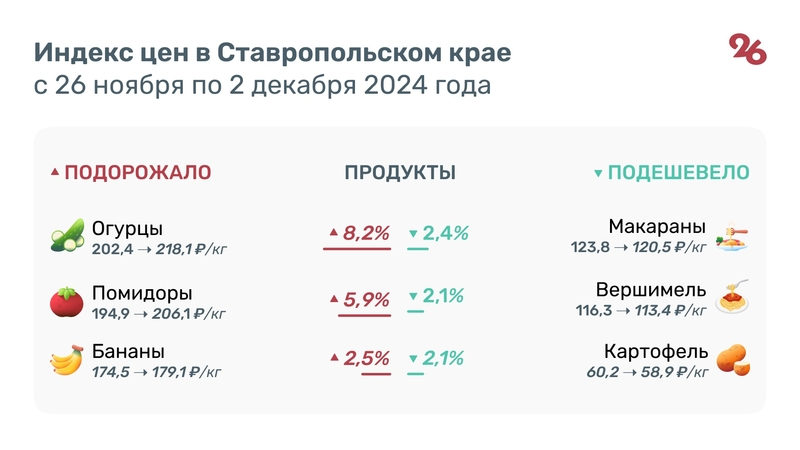Click the 5,9% increase value
Image resolution: width=800 pixels, height=450 pixels.
[x=365, y=298]
